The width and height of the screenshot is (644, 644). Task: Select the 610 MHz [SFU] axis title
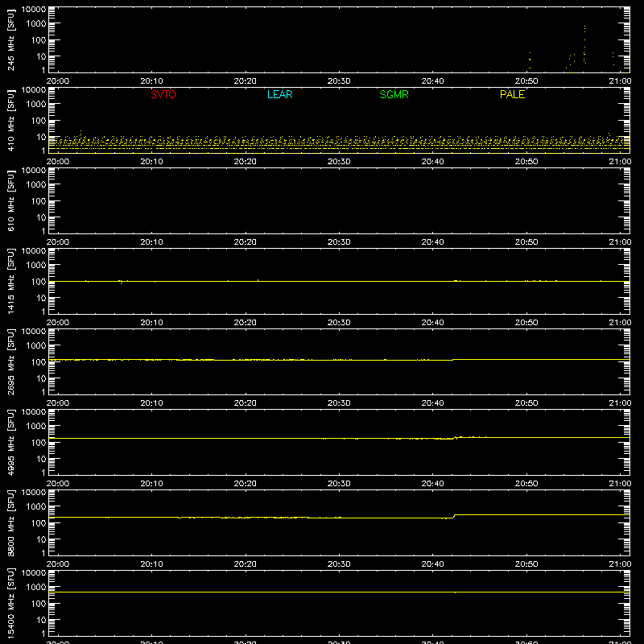(11, 200)
